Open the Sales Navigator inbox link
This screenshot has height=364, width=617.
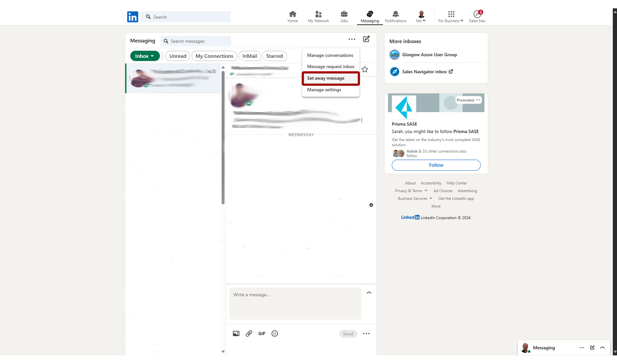(424, 71)
